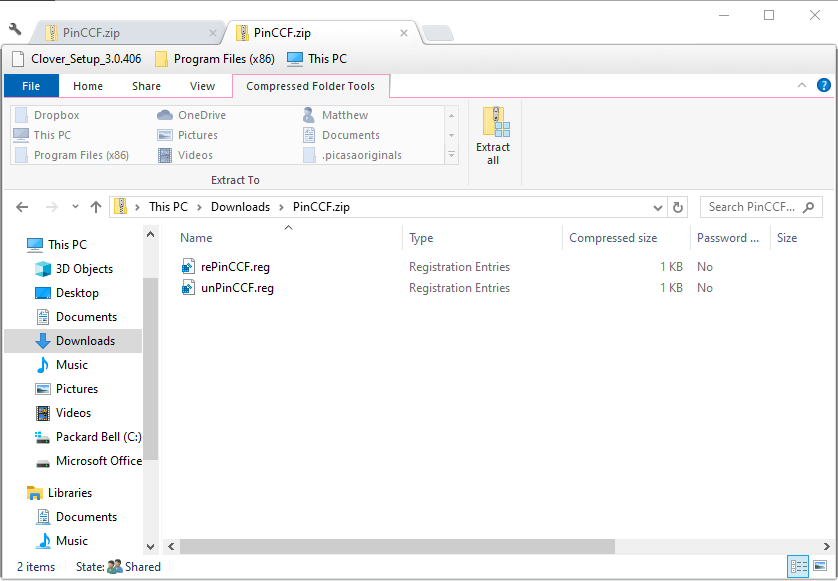Choose Videos in Extract To gallery
This screenshot has width=838, height=581.
point(185,155)
